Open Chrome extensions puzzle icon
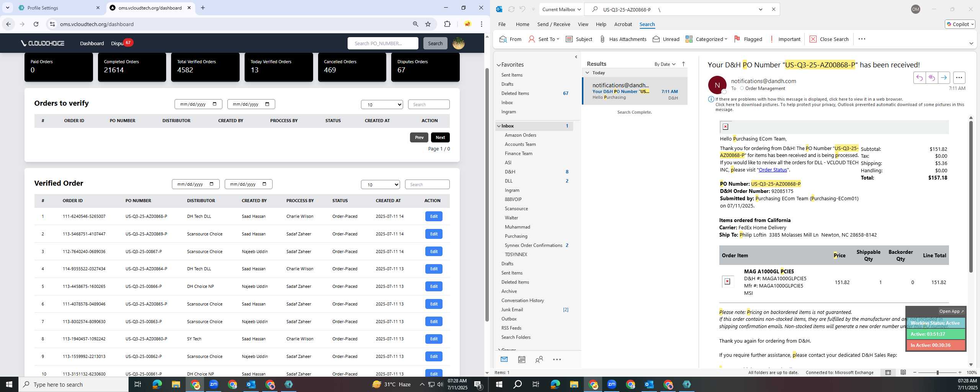 [x=447, y=24]
